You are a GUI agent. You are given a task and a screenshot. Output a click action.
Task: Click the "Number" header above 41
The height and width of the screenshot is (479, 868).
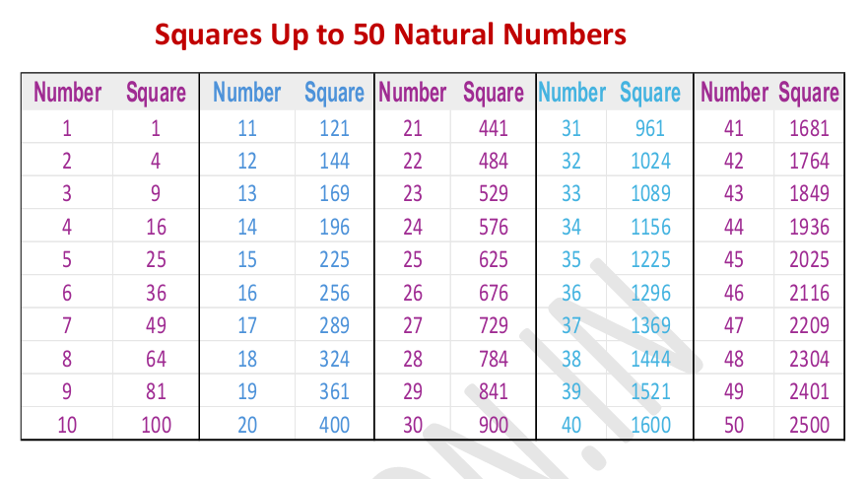click(735, 92)
